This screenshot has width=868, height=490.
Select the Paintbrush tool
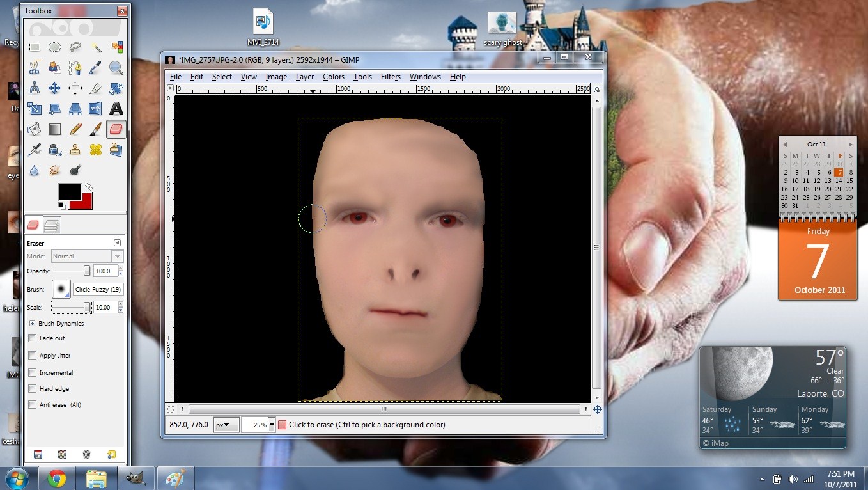(x=96, y=129)
